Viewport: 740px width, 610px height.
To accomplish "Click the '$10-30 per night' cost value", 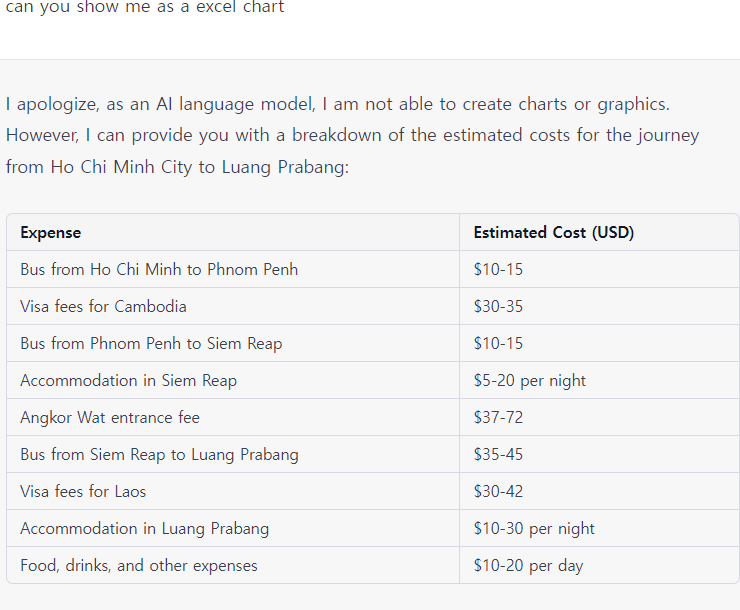I will point(534,528).
